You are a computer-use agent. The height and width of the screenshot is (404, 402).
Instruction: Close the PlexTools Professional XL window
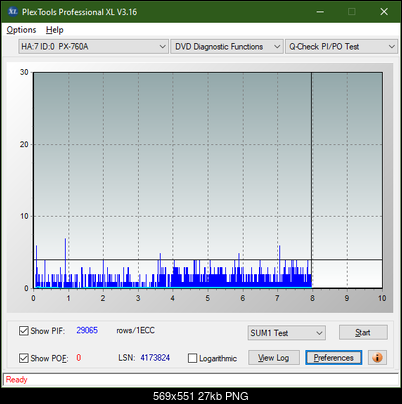click(384, 12)
